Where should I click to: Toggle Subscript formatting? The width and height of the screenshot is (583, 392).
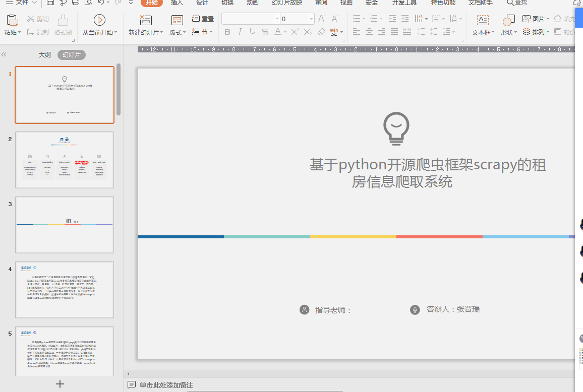tap(308, 32)
